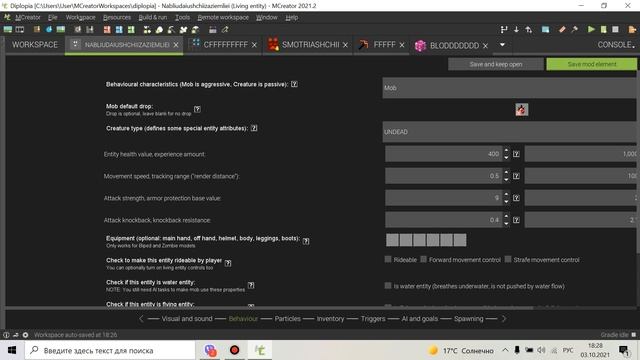
Task: Go to Particles section
Action: 287,319
